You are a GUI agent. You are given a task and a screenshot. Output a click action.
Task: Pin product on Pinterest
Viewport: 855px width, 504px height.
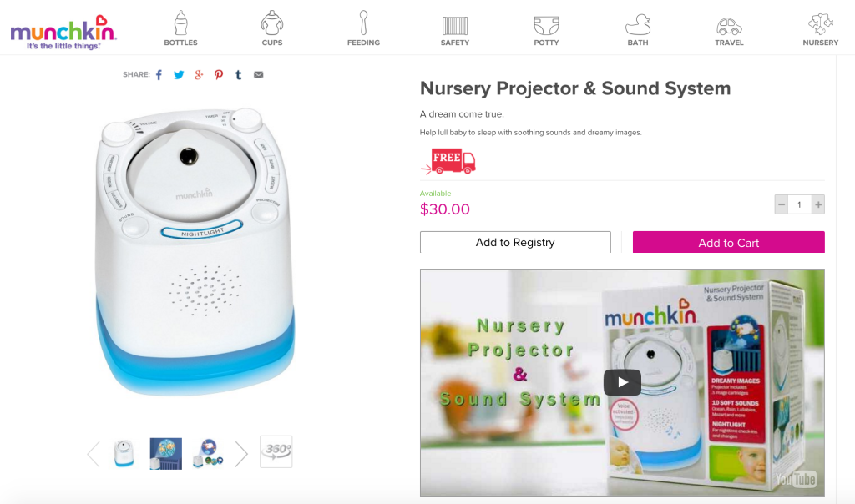219,74
